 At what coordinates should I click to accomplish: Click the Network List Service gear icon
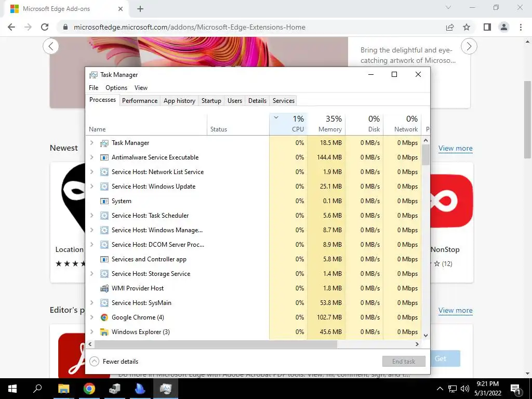pos(104,172)
